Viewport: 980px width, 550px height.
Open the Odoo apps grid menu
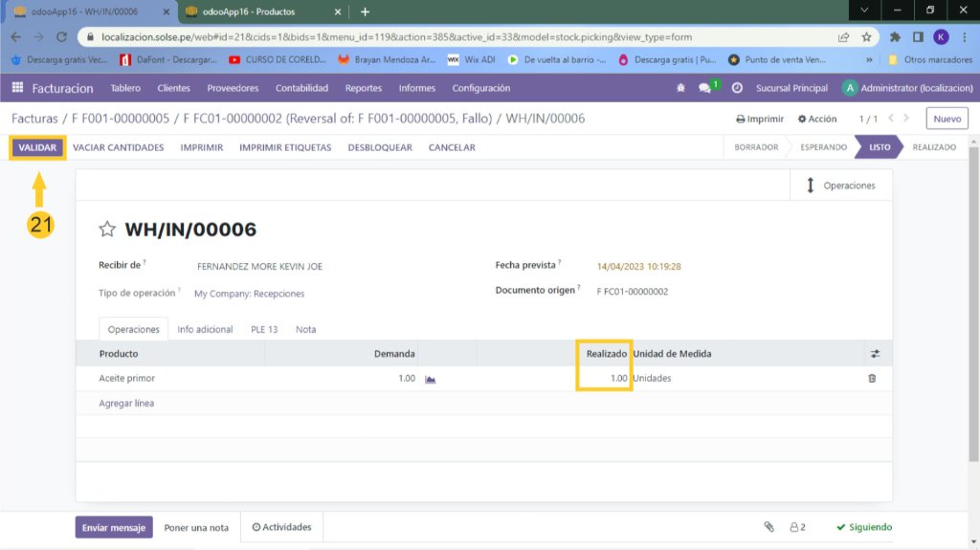[x=17, y=88]
